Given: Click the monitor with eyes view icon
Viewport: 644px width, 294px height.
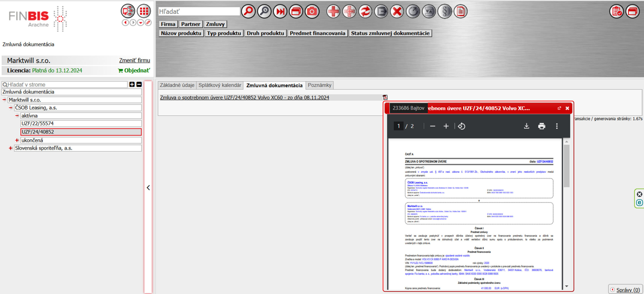Looking at the screenshot, I should [x=128, y=11].
